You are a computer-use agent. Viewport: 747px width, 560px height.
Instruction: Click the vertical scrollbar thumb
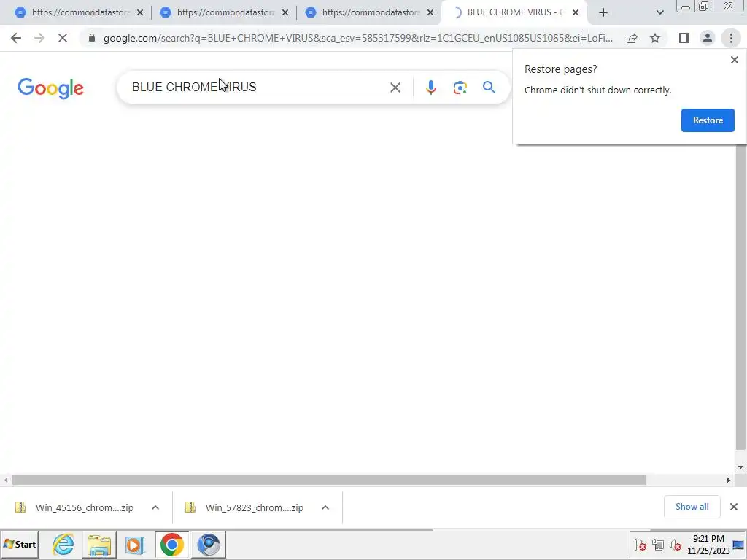[x=740, y=297]
